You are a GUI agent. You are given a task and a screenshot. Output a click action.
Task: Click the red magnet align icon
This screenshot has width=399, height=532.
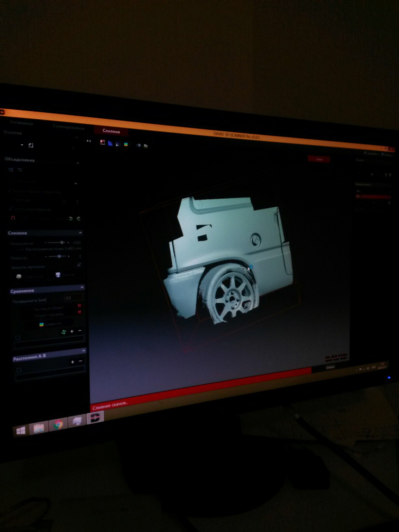click(13, 218)
